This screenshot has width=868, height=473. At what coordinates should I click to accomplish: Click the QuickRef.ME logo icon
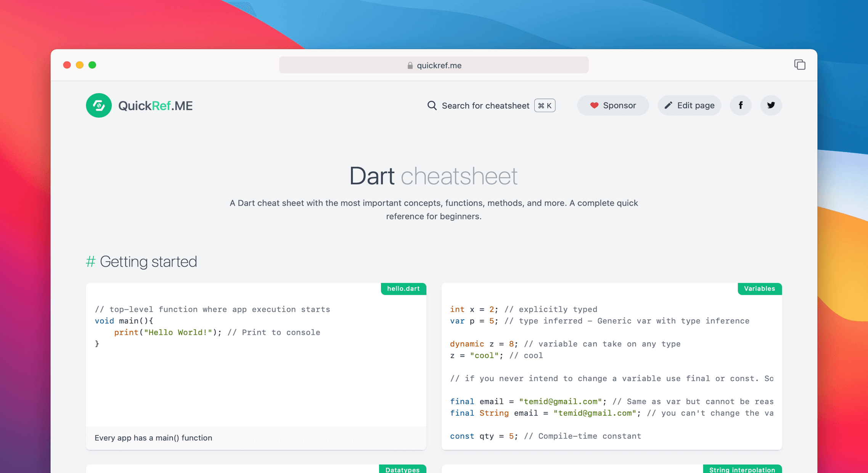click(x=99, y=105)
